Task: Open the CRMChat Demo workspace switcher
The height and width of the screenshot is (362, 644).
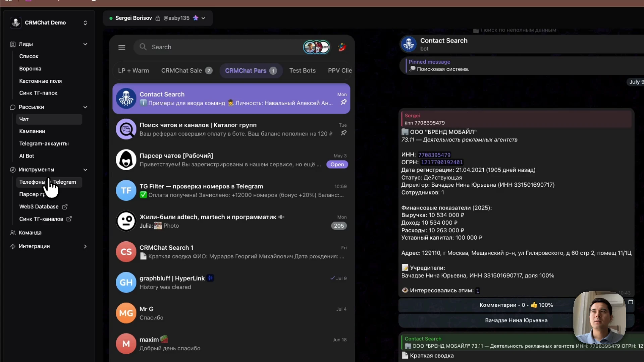Action: tap(49, 23)
